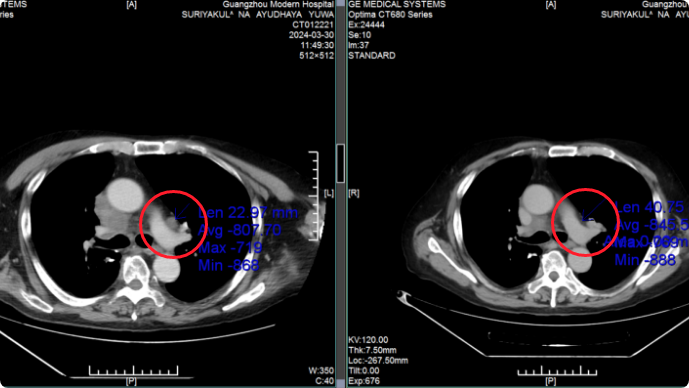Select the red circle annotation on right scan
The image size is (689, 388).
point(585,222)
